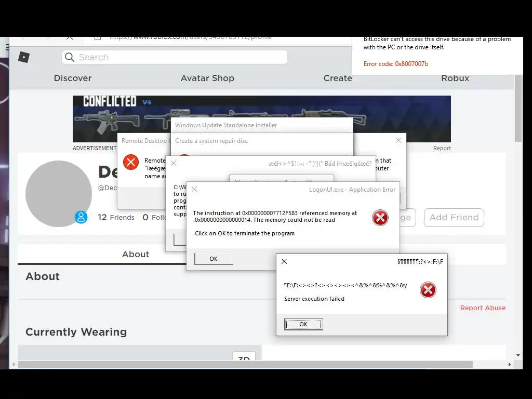Click the Roblox logo icon

coord(24,57)
